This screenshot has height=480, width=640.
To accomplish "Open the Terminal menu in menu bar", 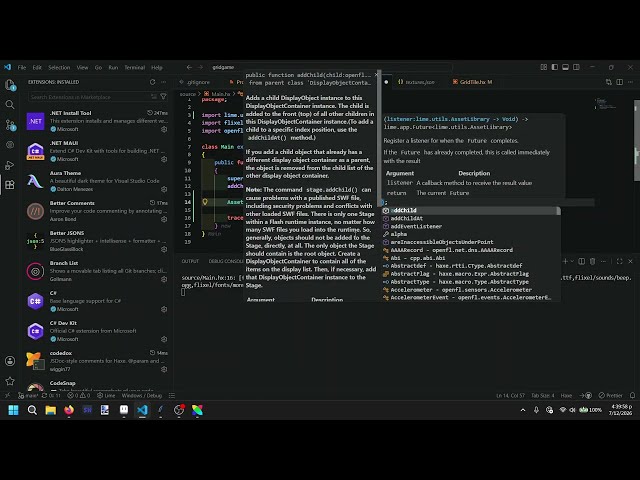I will pyautogui.click(x=135, y=67).
